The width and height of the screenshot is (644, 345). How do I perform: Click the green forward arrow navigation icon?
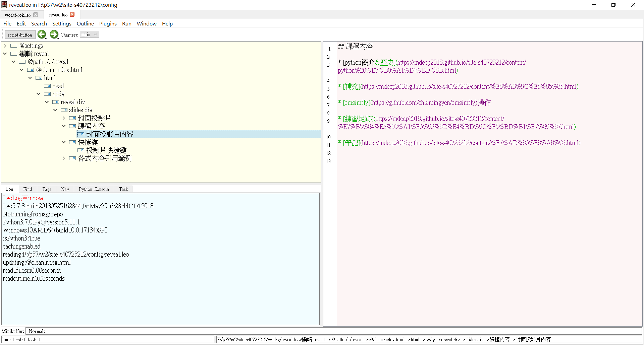point(54,34)
